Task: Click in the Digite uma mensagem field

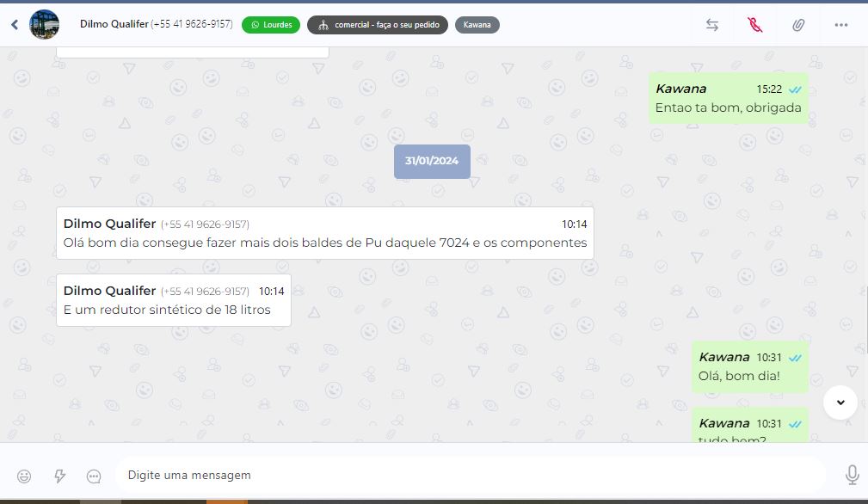Action: [x=470, y=475]
